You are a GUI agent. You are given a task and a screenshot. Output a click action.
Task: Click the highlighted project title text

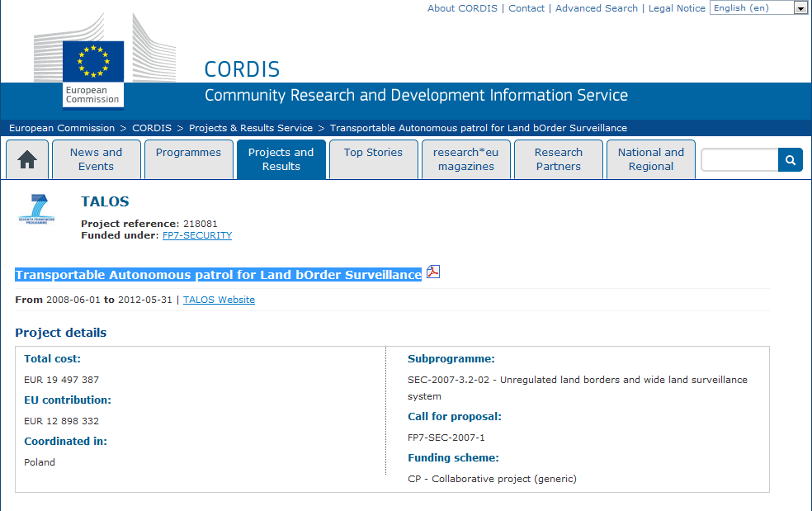tap(218, 275)
